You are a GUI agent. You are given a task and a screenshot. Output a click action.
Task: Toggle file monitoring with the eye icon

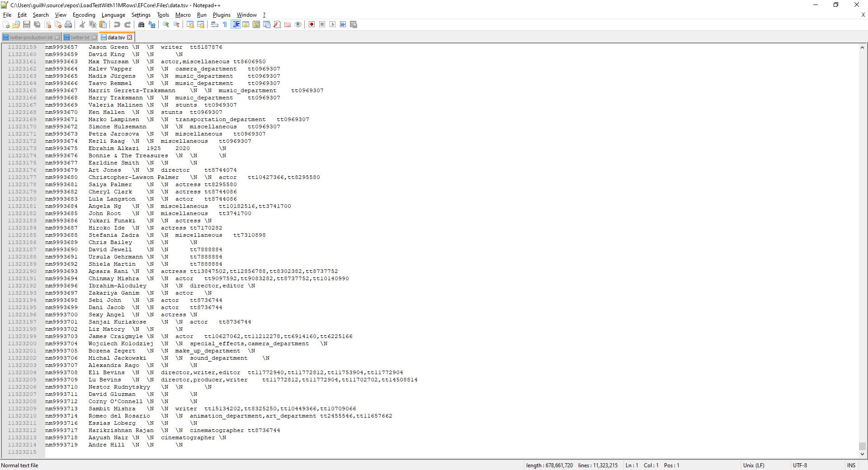click(297, 25)
